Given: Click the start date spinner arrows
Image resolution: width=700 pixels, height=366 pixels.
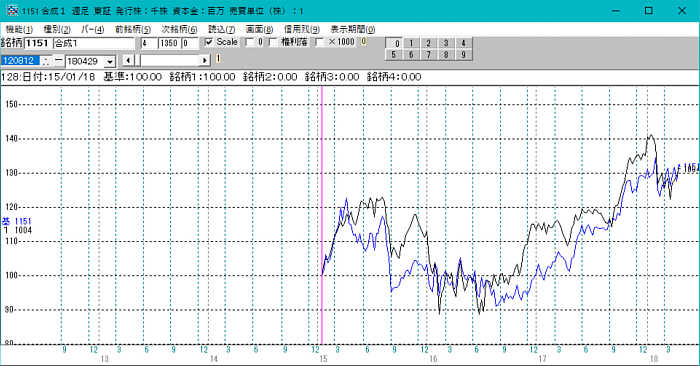Looking at the screenshot, I should click(46, 61).
